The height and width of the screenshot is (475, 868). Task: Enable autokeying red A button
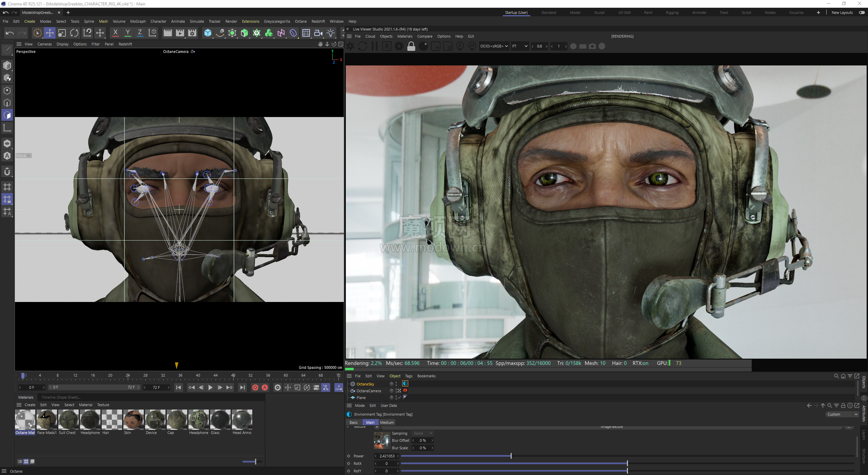tap(265, 387)
